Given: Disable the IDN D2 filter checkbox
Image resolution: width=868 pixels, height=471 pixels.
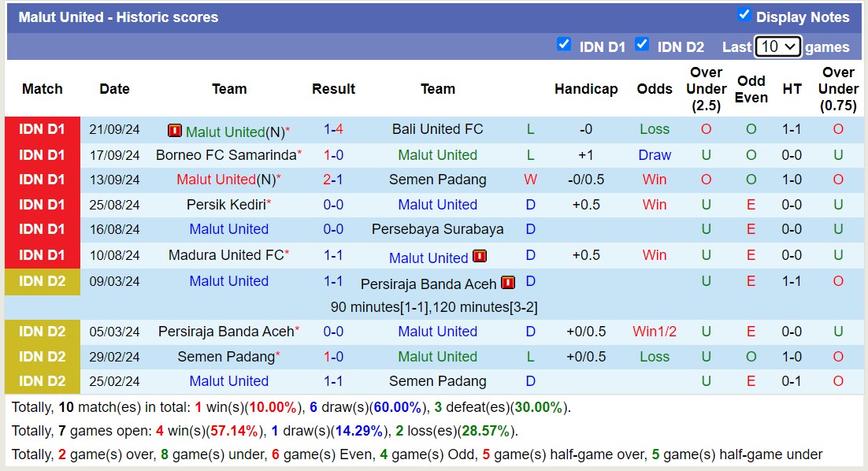Looking at the screenshot, I should coord(642,45).
